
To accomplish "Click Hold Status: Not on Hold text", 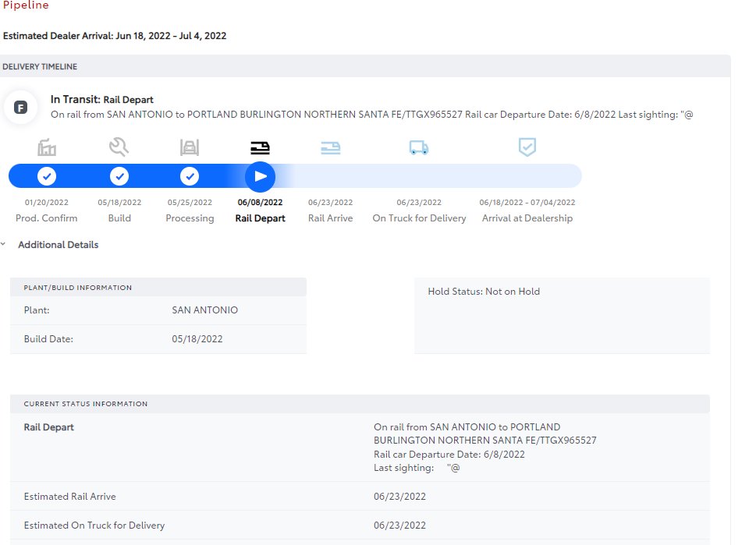I will coord(484,291).
